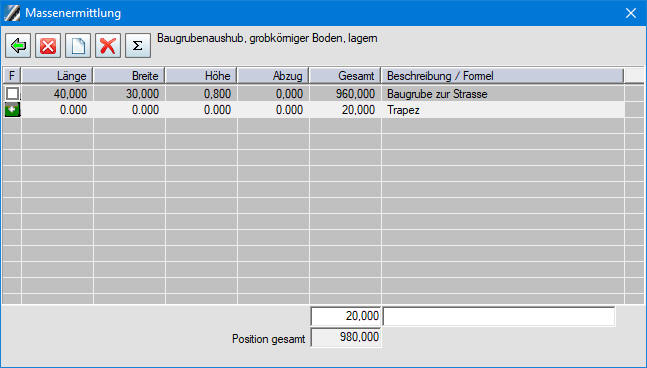
Task: Click the green marker in Trapez row
Action: tap(12, 110)
